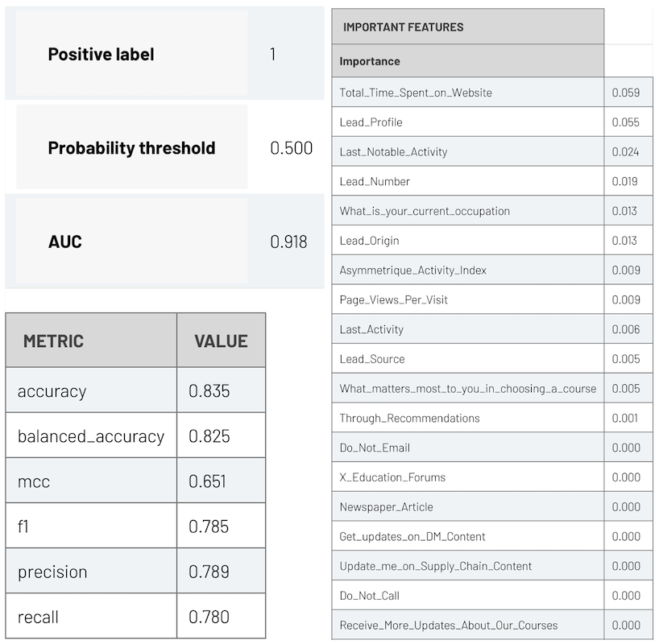Select the Probability threshold value 0.500
Viewport: 659px width, 644px height.
point(292,148)
